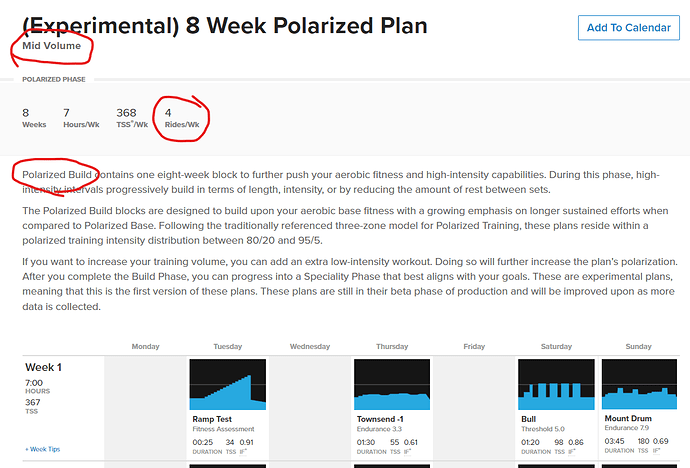Screen dimensions: 690x468
Task: Click the Week 1 row heading
Action: click(x=43, y=367)
